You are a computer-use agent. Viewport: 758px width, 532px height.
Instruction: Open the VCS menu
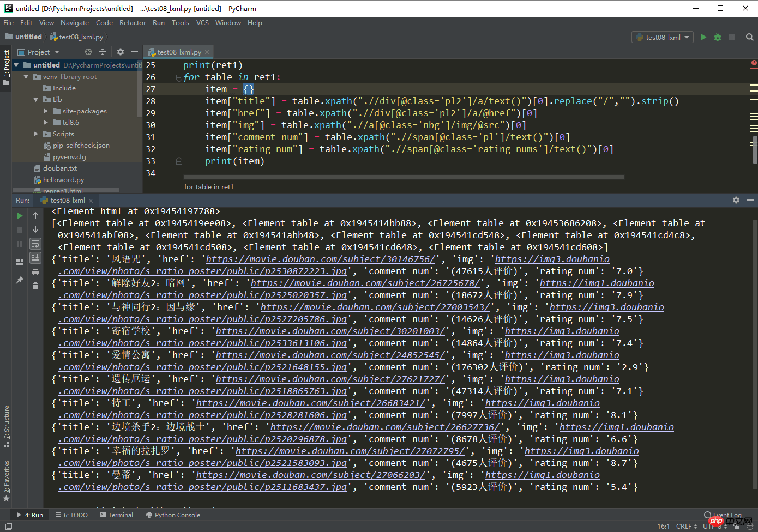coord(202,22)
